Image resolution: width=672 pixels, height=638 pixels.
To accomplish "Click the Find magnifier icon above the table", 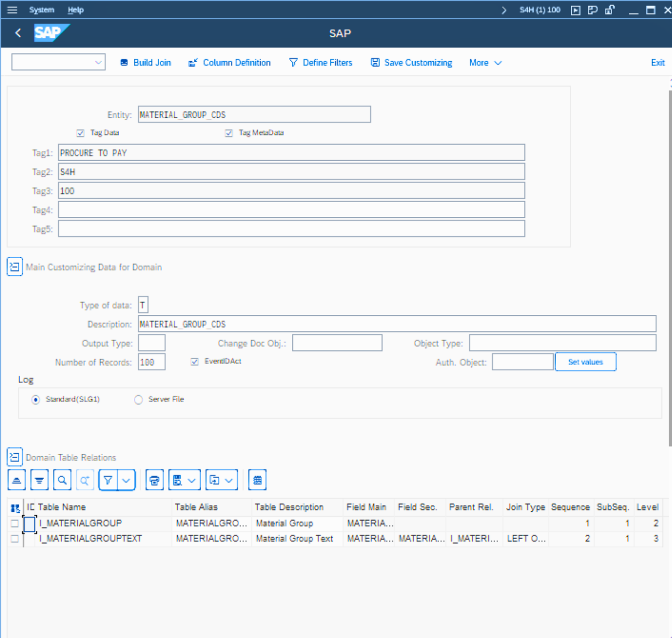I will click(x=62, y=481).
